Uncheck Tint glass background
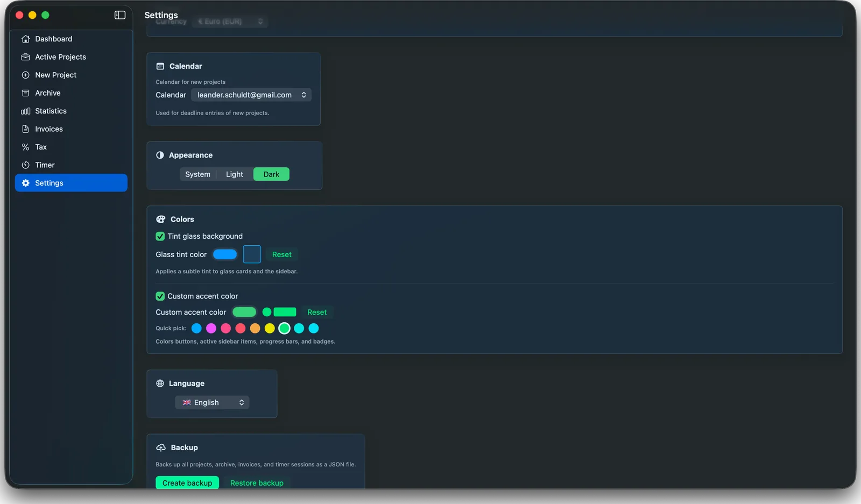Screen dimensions: 861x504 pyautogui.click(x=160, y=236)
